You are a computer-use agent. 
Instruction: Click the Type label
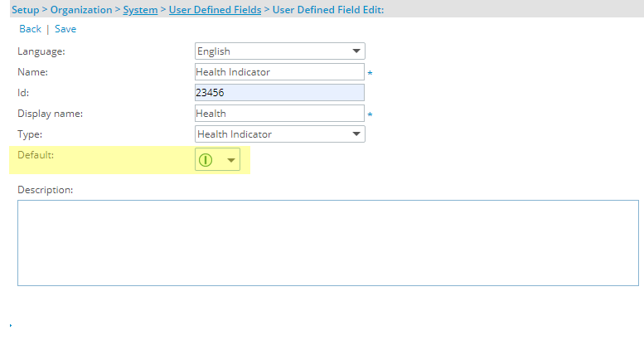[x=30, y=134]
